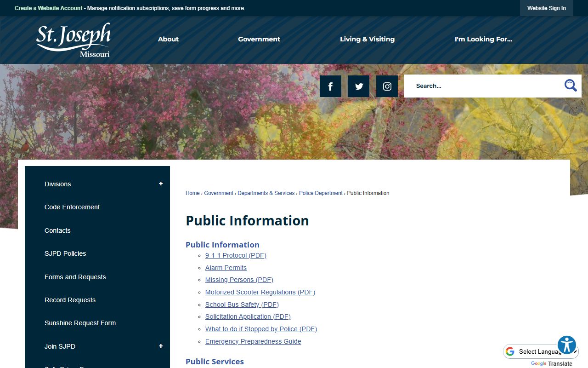Viewport: 588px width, 368px height.
Task: Click the search magnifier icon
Action: 571,86
